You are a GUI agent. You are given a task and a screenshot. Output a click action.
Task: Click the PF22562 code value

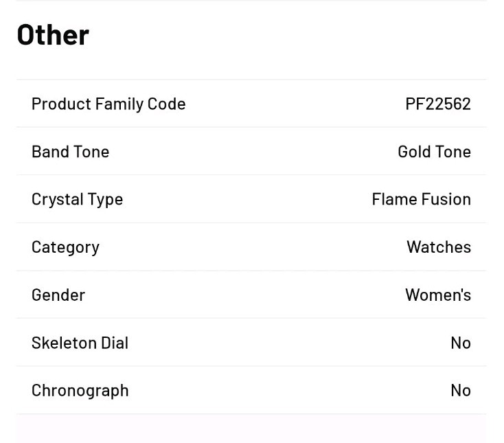tap(438, 104)
